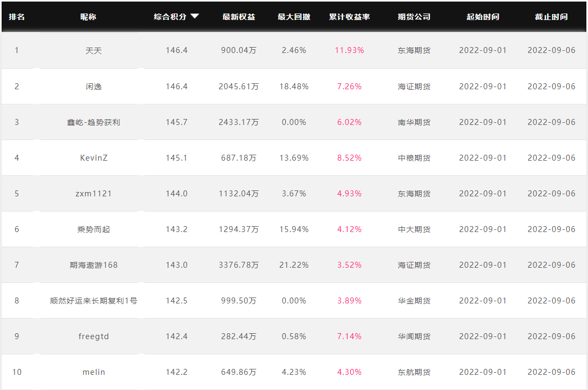The height and width of the screenshot is (390, 588).
Task: Click the 排名 column header
Action: [x=16, y=17]
